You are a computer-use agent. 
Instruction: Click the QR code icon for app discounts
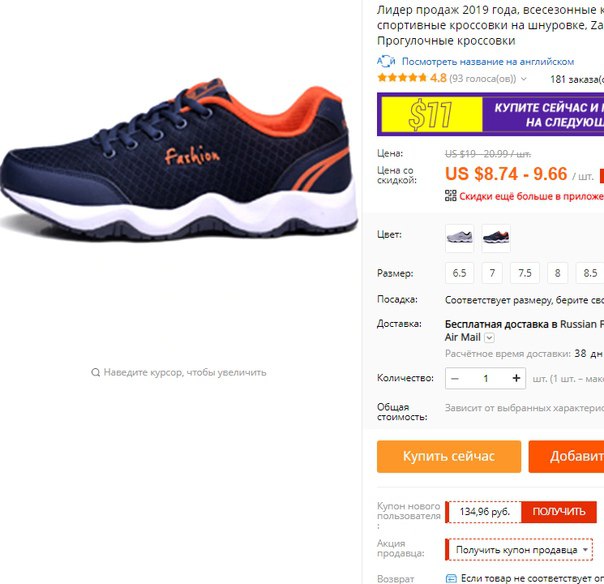coord(450,196)
